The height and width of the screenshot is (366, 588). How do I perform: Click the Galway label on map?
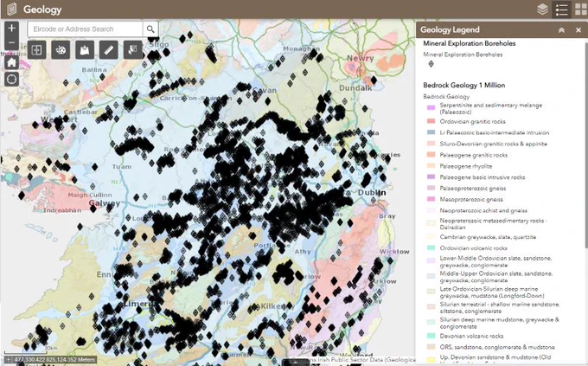point(105,203)
